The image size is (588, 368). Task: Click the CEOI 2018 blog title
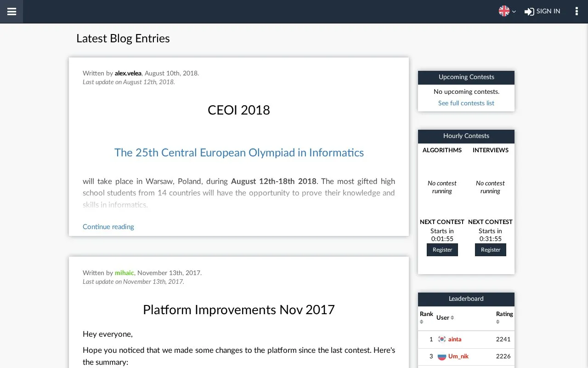point(239,110)
